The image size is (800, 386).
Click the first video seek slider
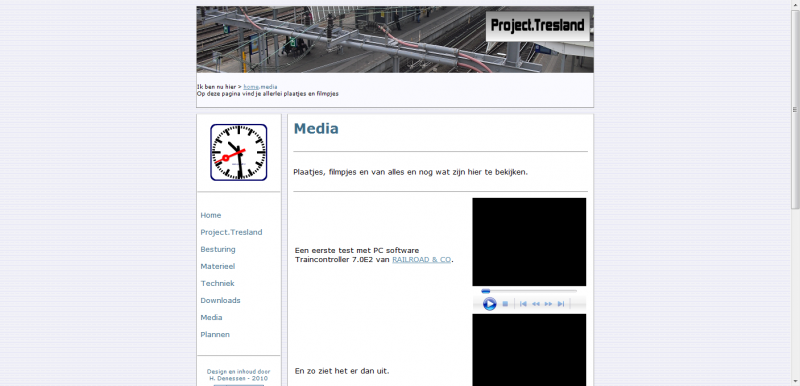[x=529, y=291]
